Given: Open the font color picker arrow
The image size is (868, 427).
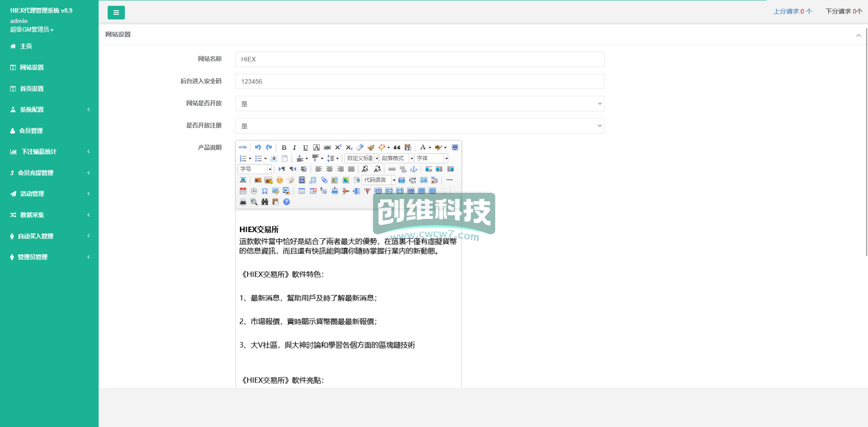Looking at the screenshot, I should click(430, 147).
